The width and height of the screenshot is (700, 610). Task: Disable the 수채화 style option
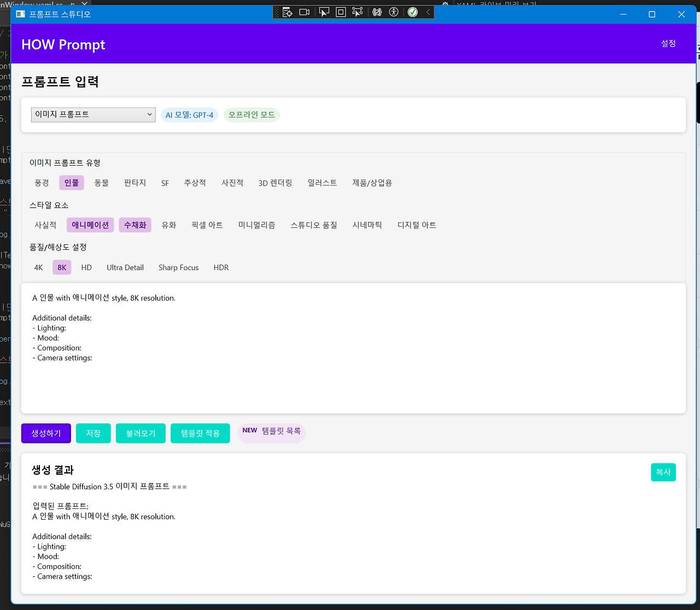pos(135,225)
